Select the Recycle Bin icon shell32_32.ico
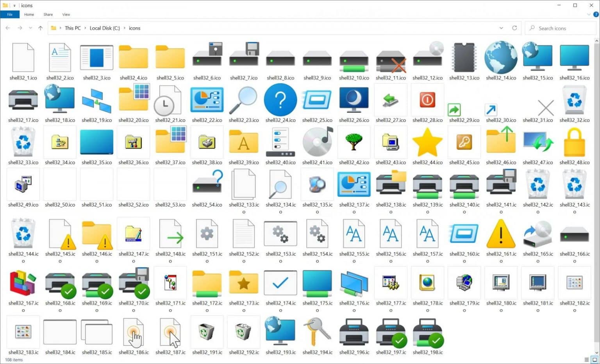Viewport: 600px width, 364px height. pos(574,100)
